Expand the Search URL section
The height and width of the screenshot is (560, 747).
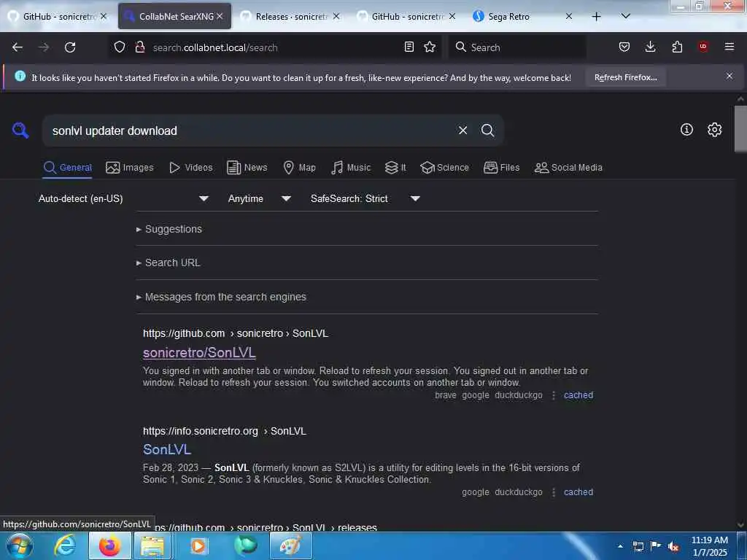[x=169, y=262]
